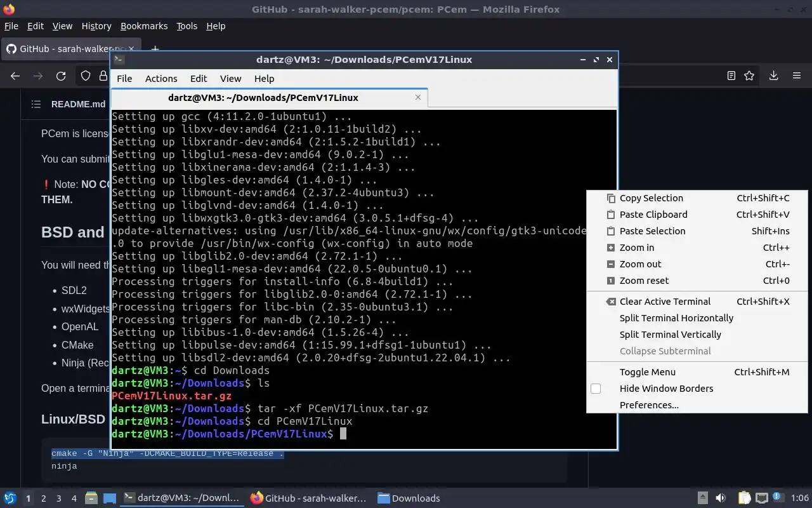Launch file manager from taskbar quick launch
This screenshot has height=508, width=812.
(91, 498)
